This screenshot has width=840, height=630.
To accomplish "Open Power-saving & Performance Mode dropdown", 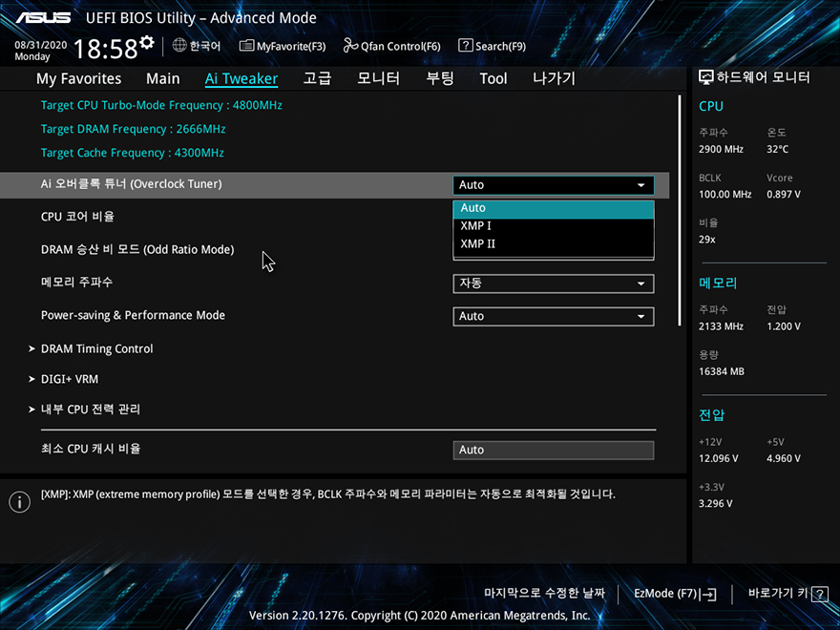I will coord(554,316).
